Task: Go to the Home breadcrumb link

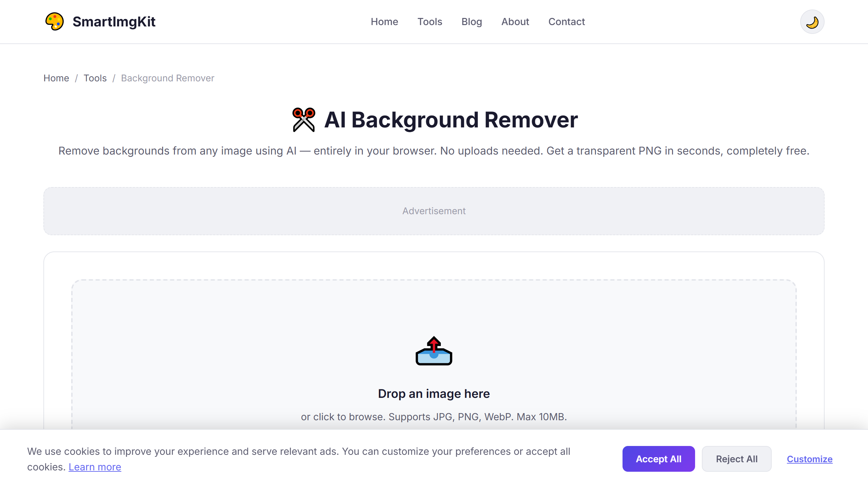Action: pos(56,78)
